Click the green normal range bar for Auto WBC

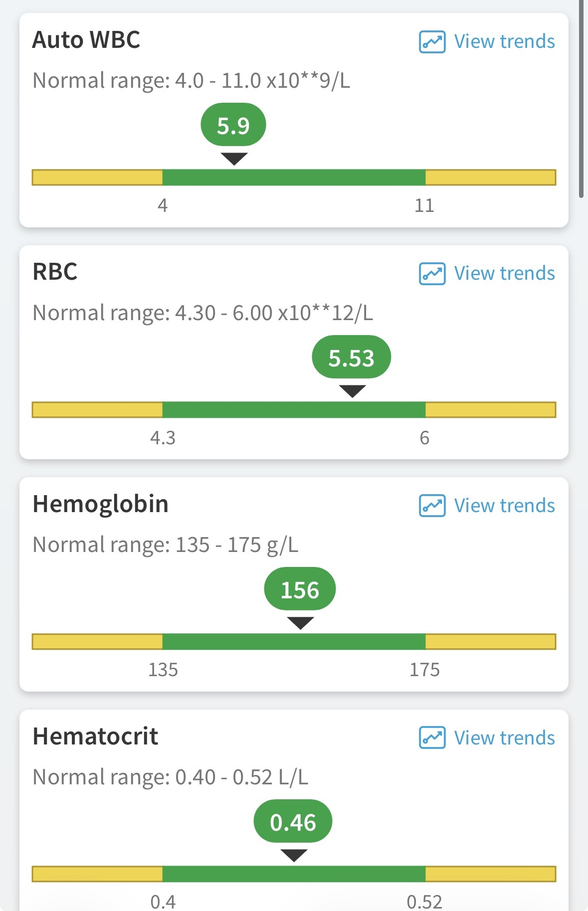tap(294, 178)
